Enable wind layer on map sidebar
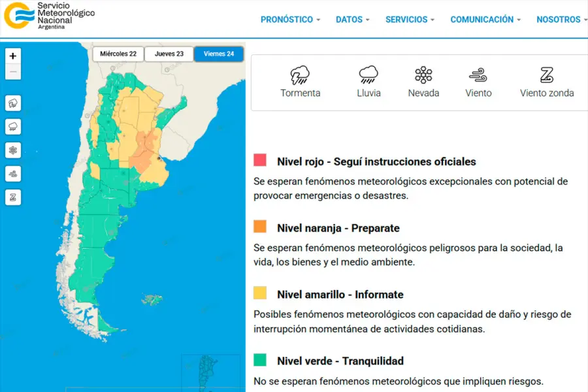The width and height of the screenshot is (588, 392). click(x=13, y=174)
